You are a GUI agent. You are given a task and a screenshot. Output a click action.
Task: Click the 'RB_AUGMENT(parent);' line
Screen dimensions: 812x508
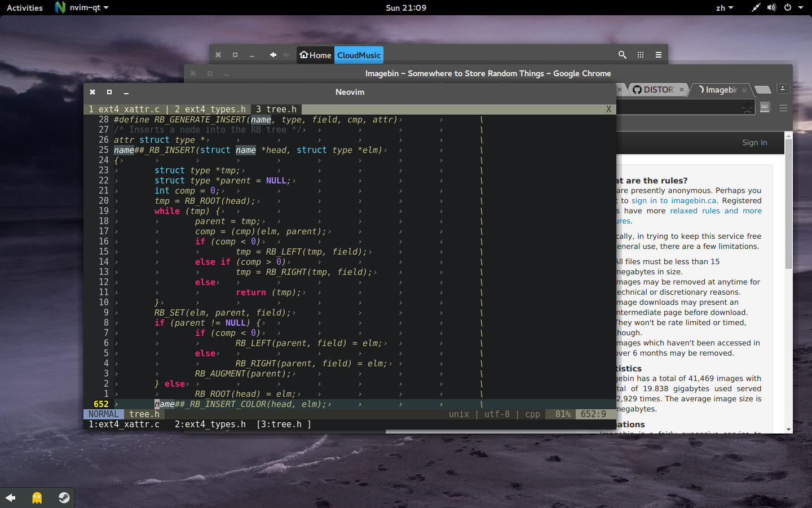243,374
